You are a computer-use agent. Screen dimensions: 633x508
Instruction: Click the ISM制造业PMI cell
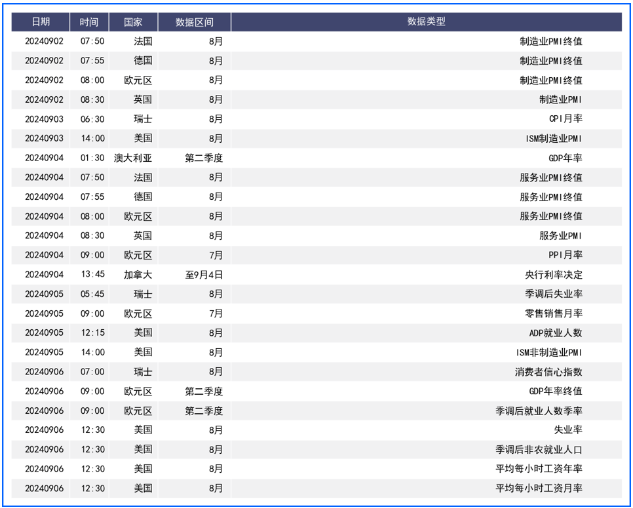coord(554,139)
